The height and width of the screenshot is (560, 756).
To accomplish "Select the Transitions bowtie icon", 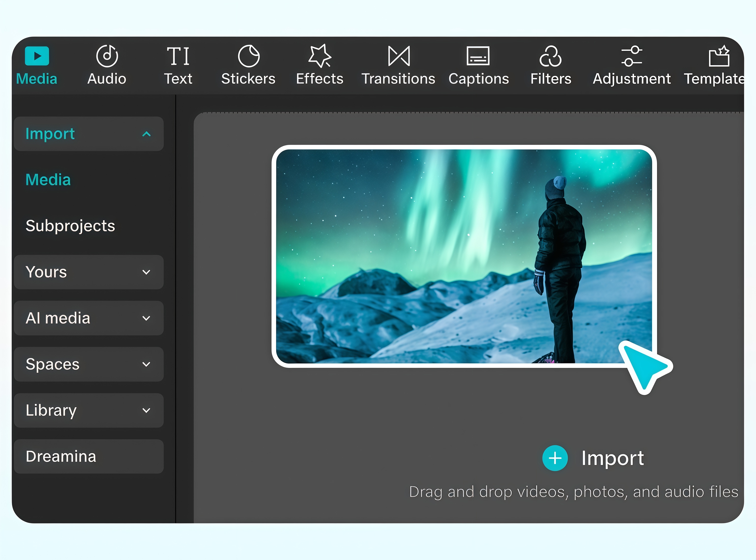I will tap(399, 56).
